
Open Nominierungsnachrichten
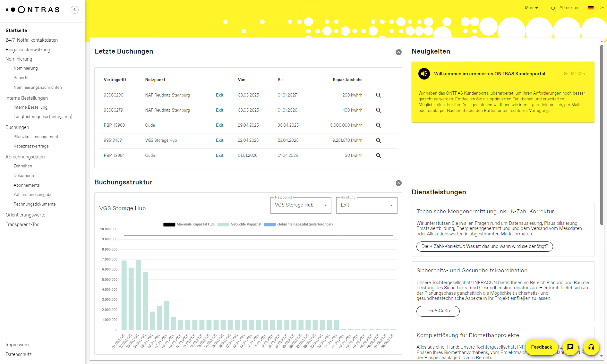pos(38,88)
